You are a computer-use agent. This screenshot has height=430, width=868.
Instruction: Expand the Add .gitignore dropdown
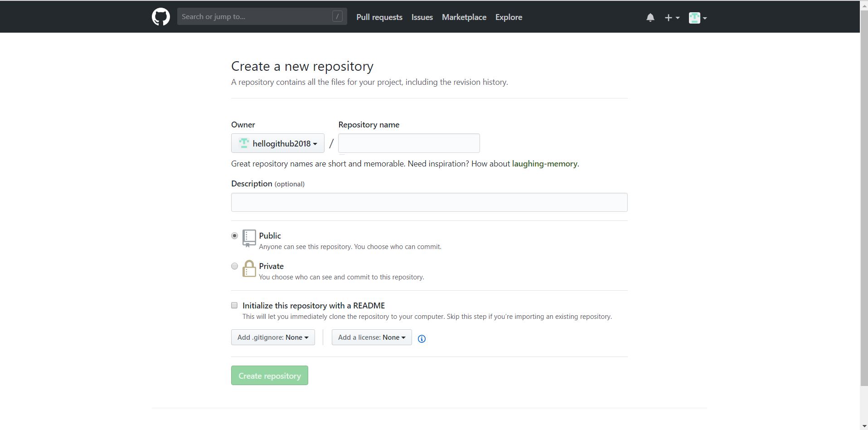point(273,337)
